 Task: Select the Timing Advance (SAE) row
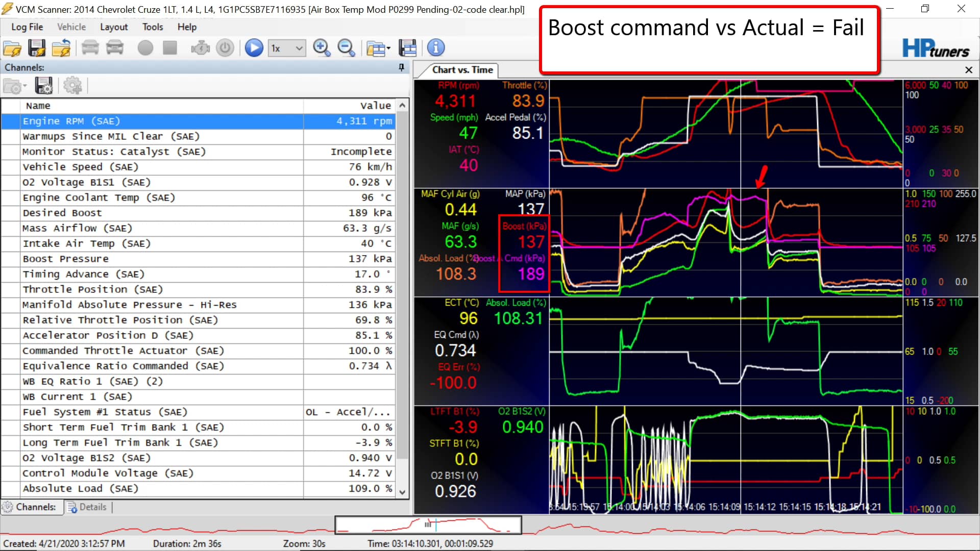(198, 274)
